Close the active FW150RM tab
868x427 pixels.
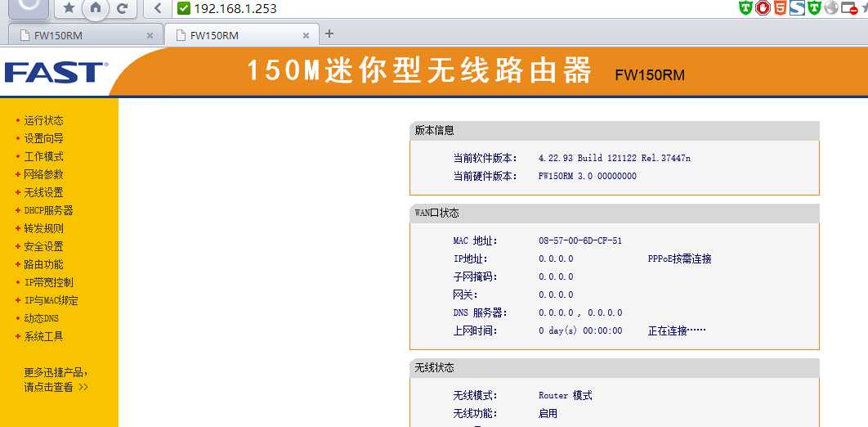(306, 35)
